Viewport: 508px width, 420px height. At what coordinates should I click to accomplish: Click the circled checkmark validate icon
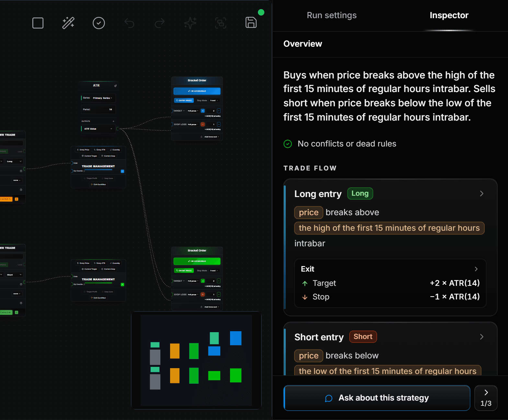click(99, 23)
